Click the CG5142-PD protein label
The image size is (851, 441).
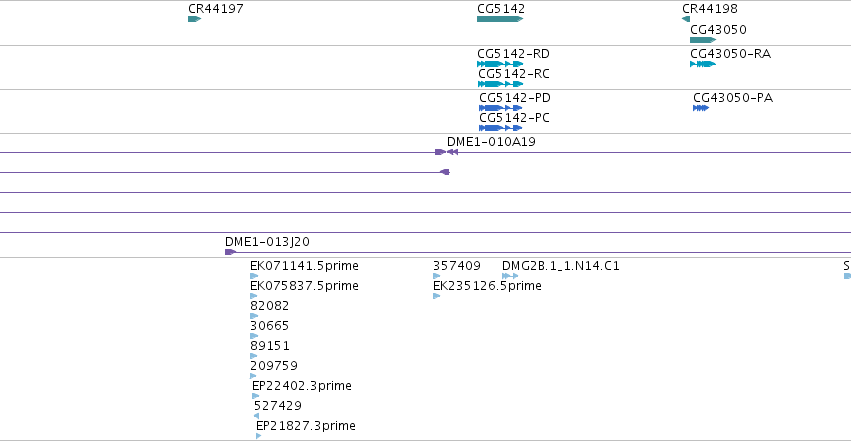click(x=515, y=98)
